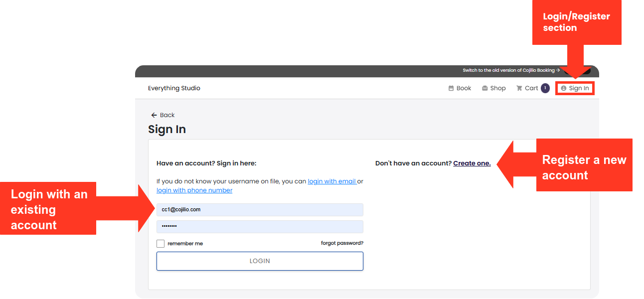Click the left-pointing Back arrow icon
Screen dimensions: 644x299
[x=154, y=115]
